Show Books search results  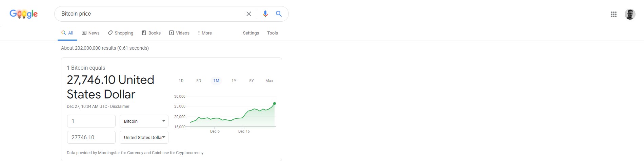point(151,33)
